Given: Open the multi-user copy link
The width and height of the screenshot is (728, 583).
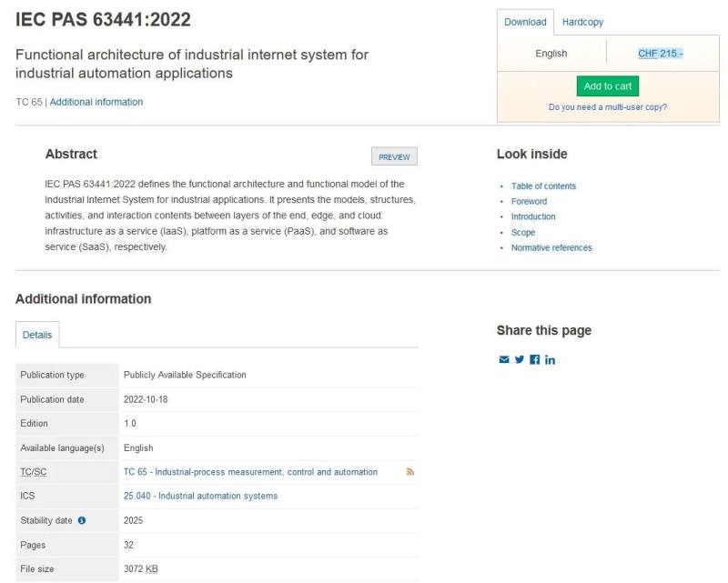Looking at the screenshot, I should pyautogui.click(x=607, y=107).
